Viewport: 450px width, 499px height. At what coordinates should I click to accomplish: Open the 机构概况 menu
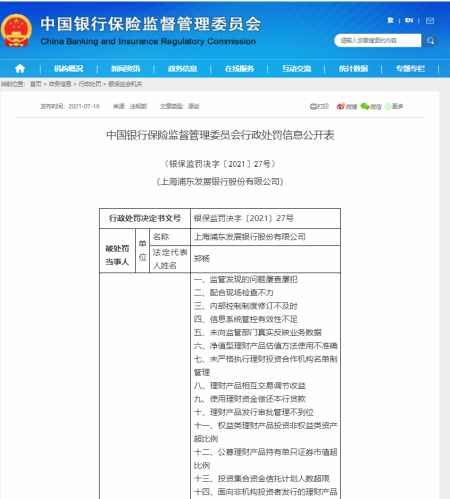(x=69, y=69)
